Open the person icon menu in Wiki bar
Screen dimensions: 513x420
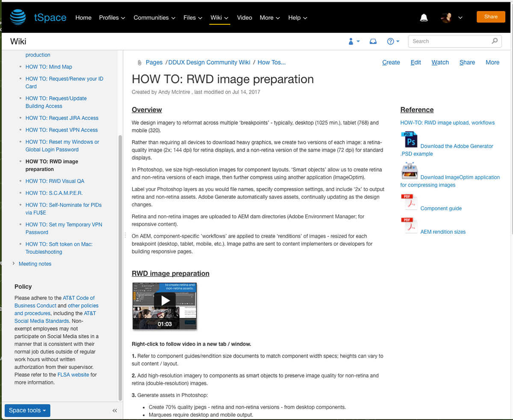(354, 41)
